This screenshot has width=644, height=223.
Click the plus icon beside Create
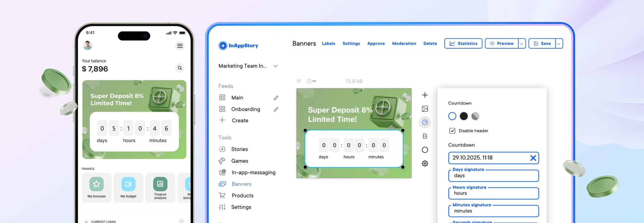(222, 120)
